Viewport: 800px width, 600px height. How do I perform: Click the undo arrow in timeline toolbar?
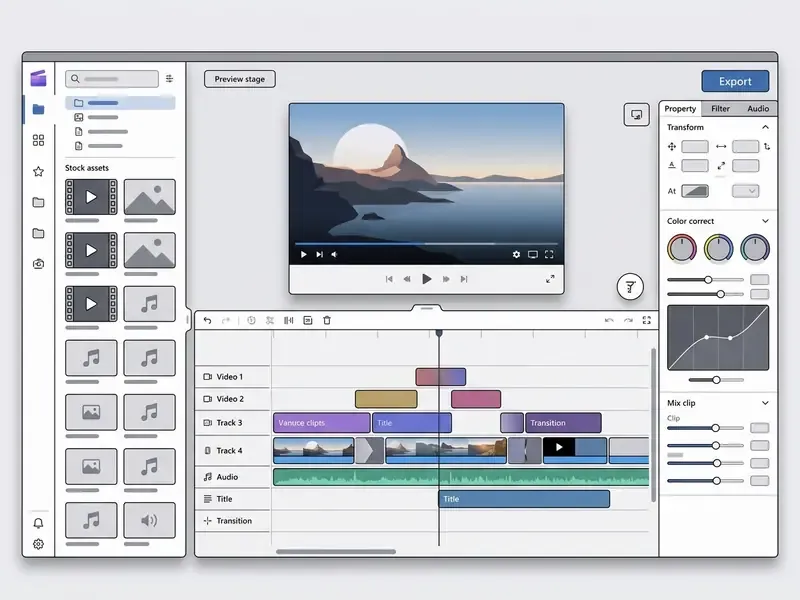[x=207, y=320]
